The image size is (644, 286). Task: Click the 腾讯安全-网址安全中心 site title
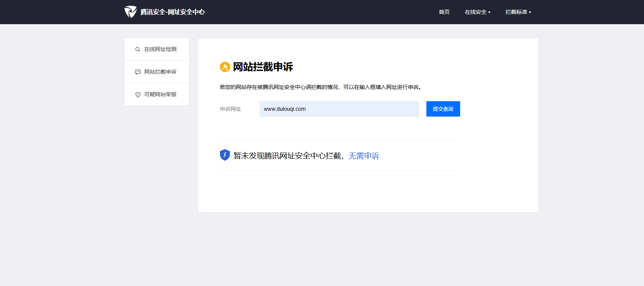click(172, 12)
